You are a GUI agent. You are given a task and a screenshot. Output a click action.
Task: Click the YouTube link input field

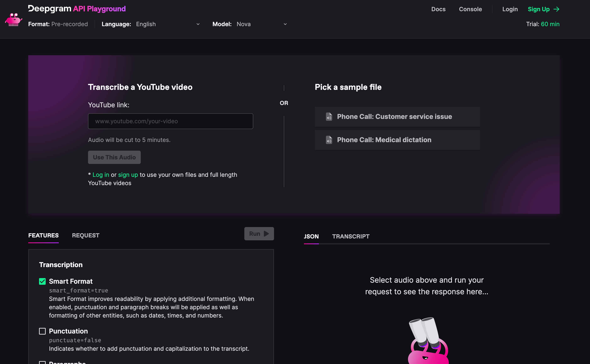tap(170, 121)
